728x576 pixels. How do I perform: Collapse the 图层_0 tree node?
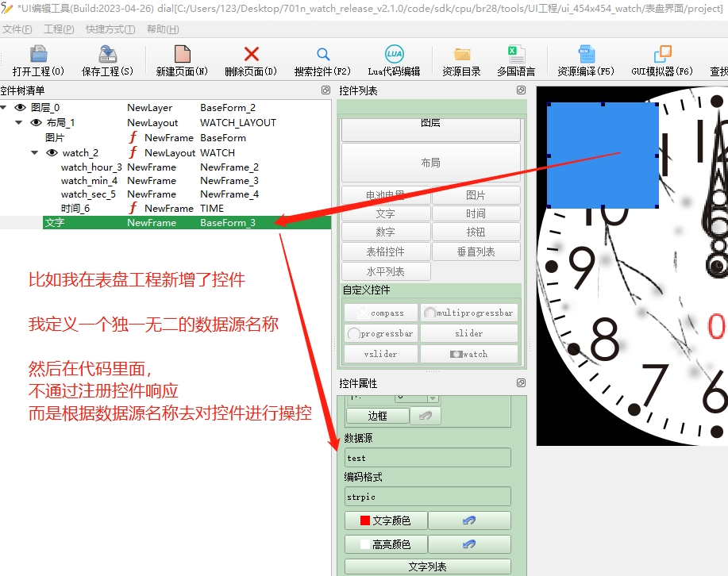[4, 108]
